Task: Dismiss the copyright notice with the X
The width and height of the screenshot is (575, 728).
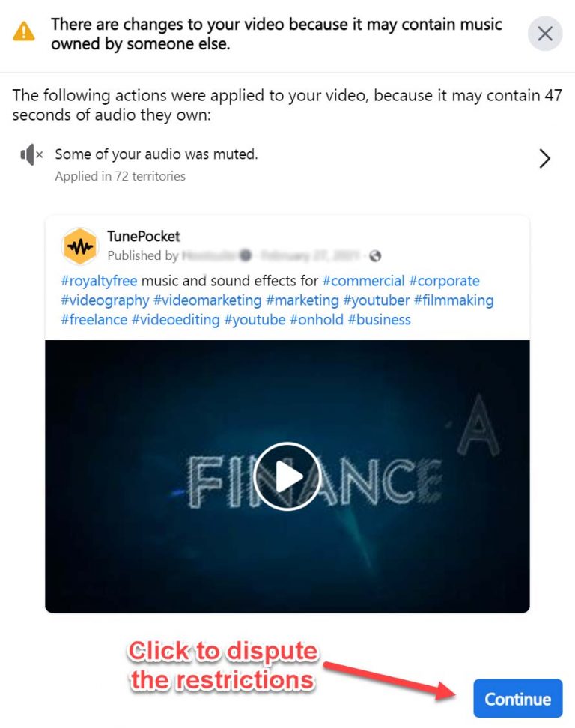Action: click(x=544, y=33)
